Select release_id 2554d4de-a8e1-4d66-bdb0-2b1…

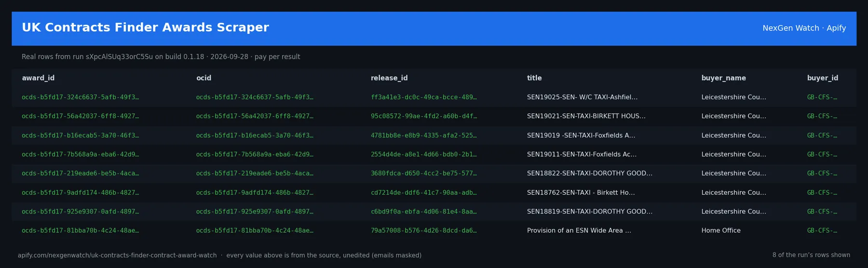423,154
